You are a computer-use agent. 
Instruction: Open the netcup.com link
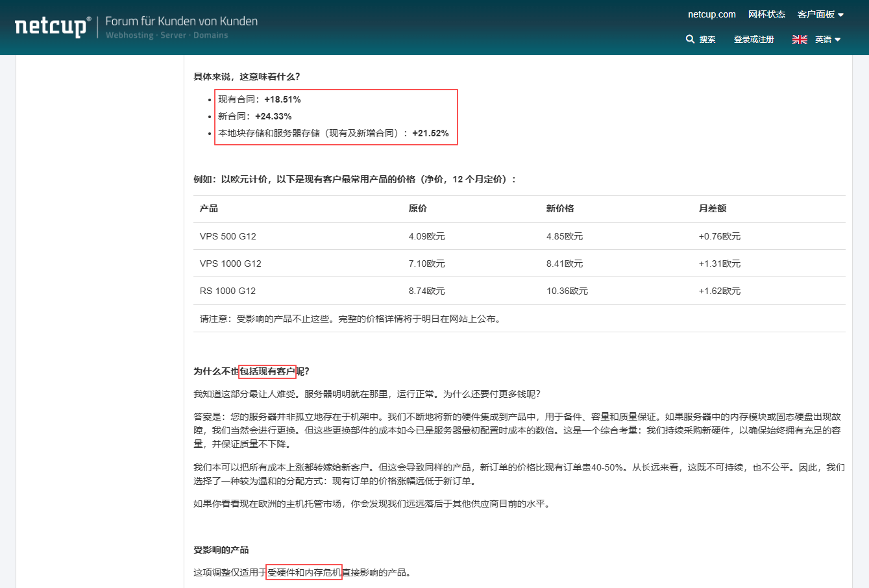pos(711,14)
